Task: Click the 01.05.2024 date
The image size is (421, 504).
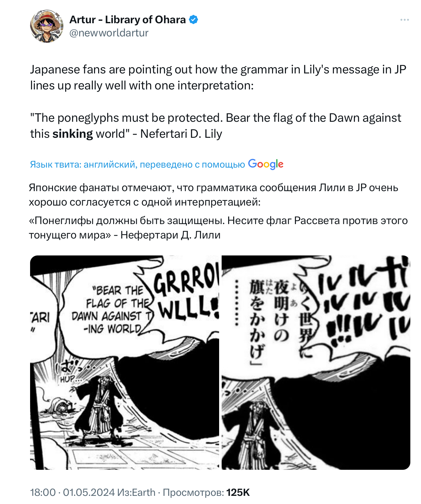Action: click(89, 492)
